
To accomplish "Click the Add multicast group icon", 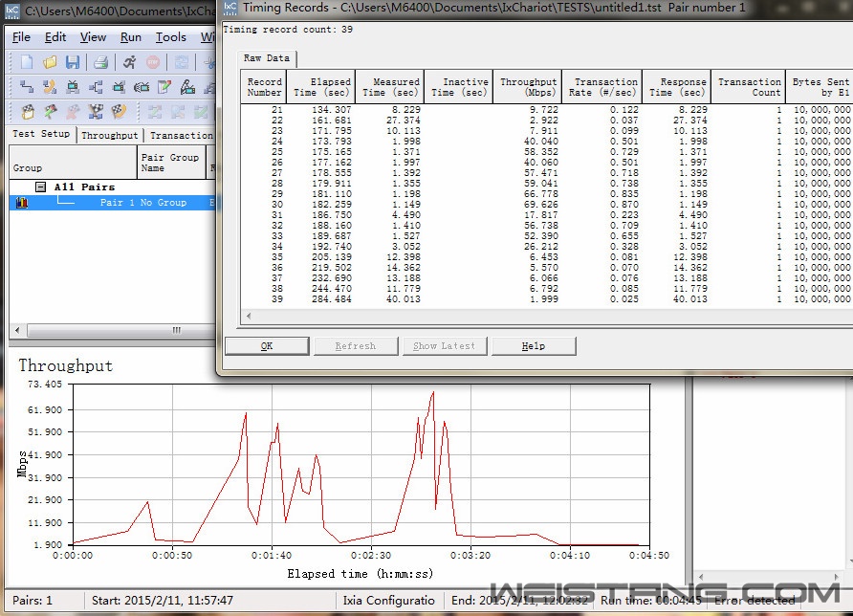I will (x=96, y=86).
